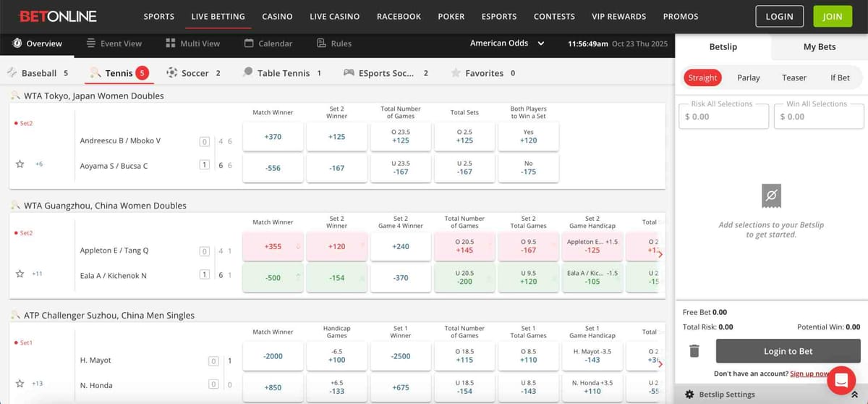The image size is (868, 404).
Task: Pick Eala/Kichenok match winner -500
Action: tap(273, 278)
